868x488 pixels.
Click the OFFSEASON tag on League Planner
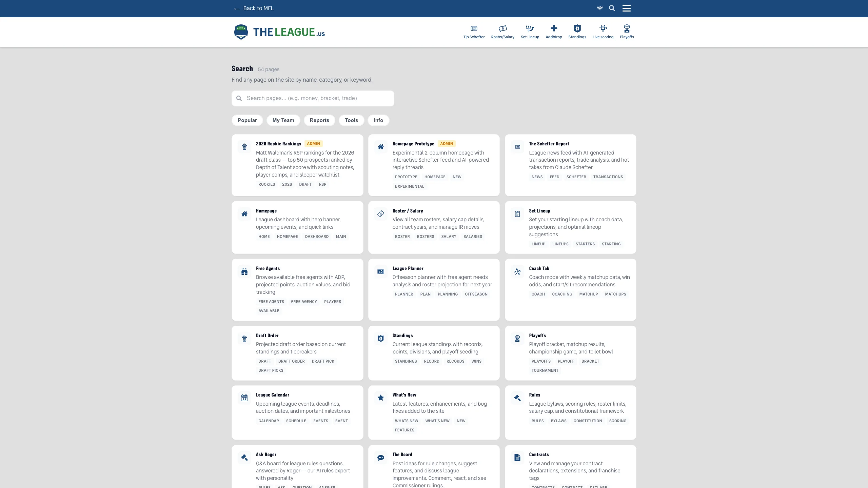tap(476, 294)
